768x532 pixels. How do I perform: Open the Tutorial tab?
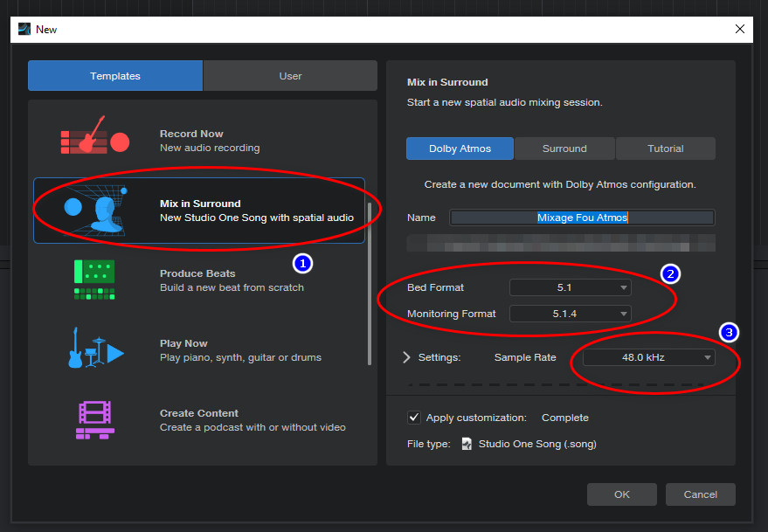pyautogui.click(x=665, y=149)
